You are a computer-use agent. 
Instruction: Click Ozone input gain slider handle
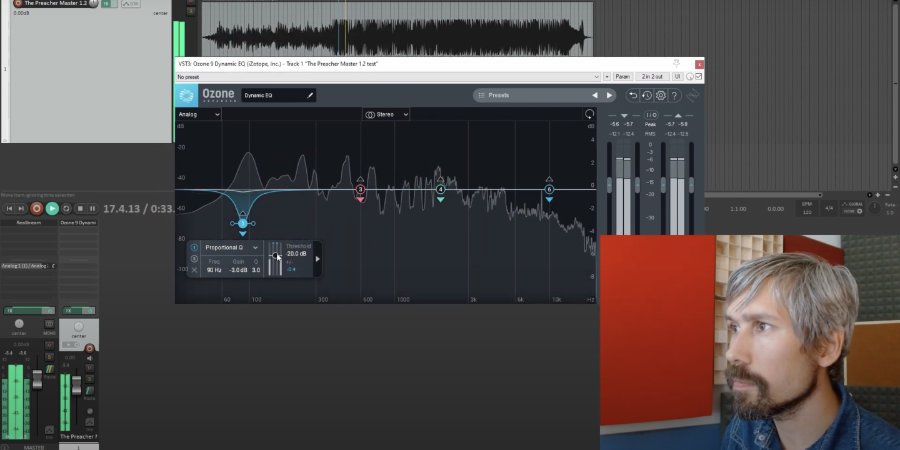pos(610,185)
